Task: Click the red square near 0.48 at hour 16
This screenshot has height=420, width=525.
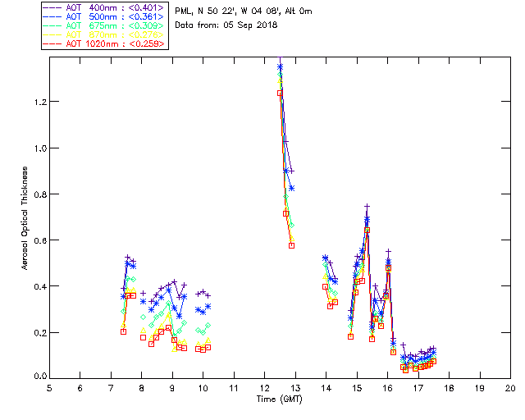Action: [x=388, y=268]
